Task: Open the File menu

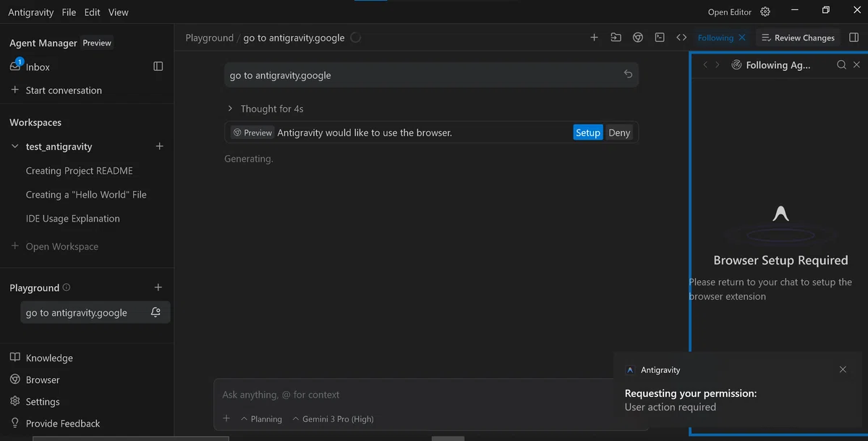Action: (69, 12)
